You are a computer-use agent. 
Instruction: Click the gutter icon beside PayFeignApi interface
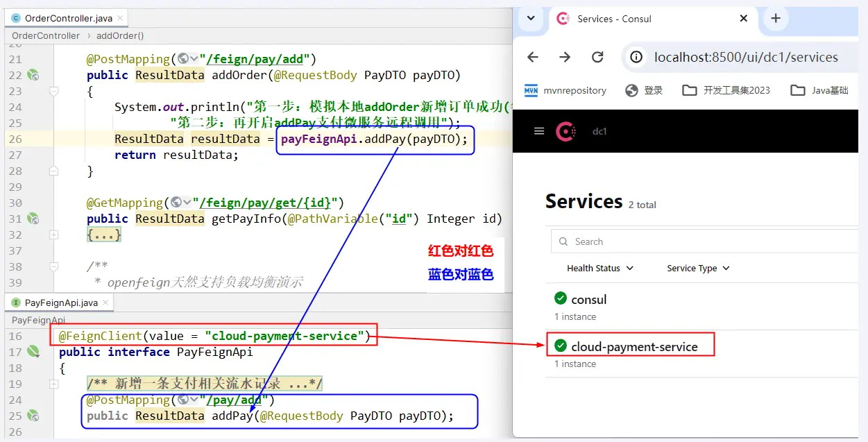pos(33,352)
